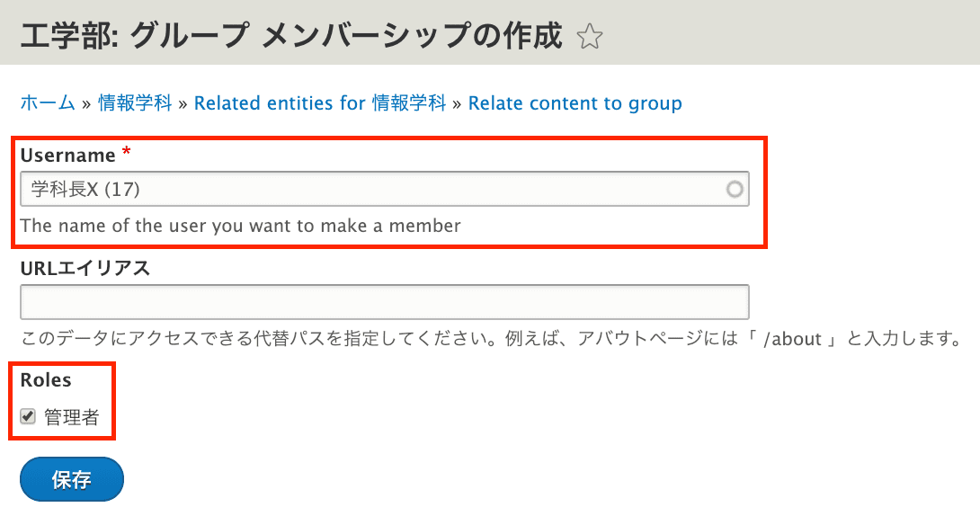The width and height of the screenshot is (980, 525).
Task: Click the URLエイリアス field label
Action: click(x=85, y=268)
